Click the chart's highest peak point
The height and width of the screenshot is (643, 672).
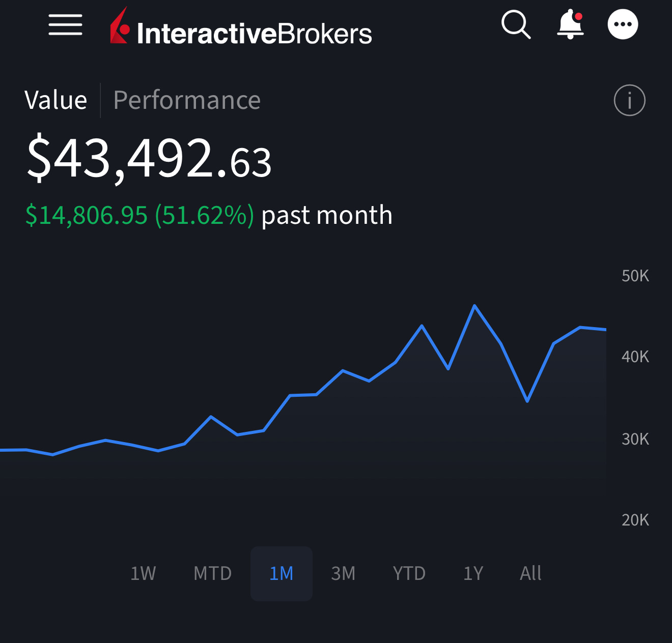[474, 306]
